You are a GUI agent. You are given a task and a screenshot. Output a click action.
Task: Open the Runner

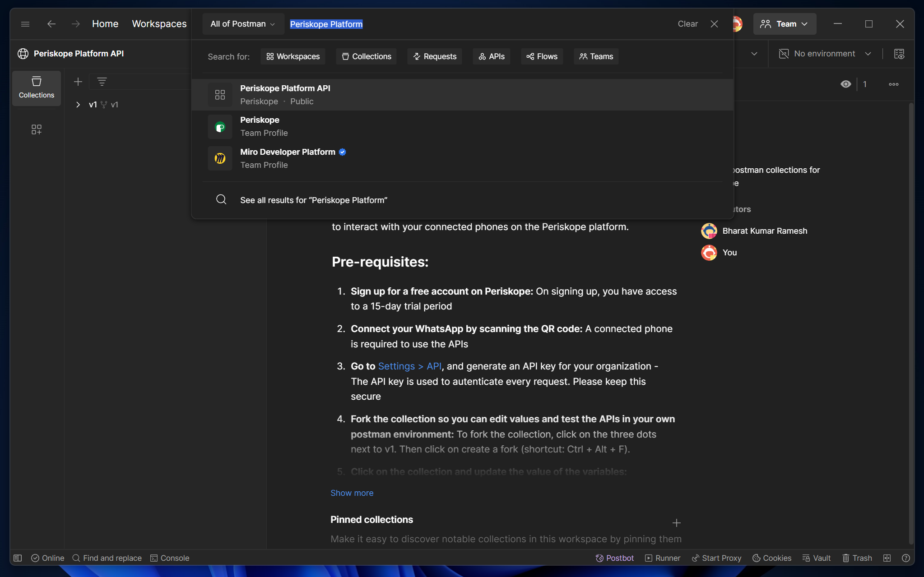pos(662,558)
